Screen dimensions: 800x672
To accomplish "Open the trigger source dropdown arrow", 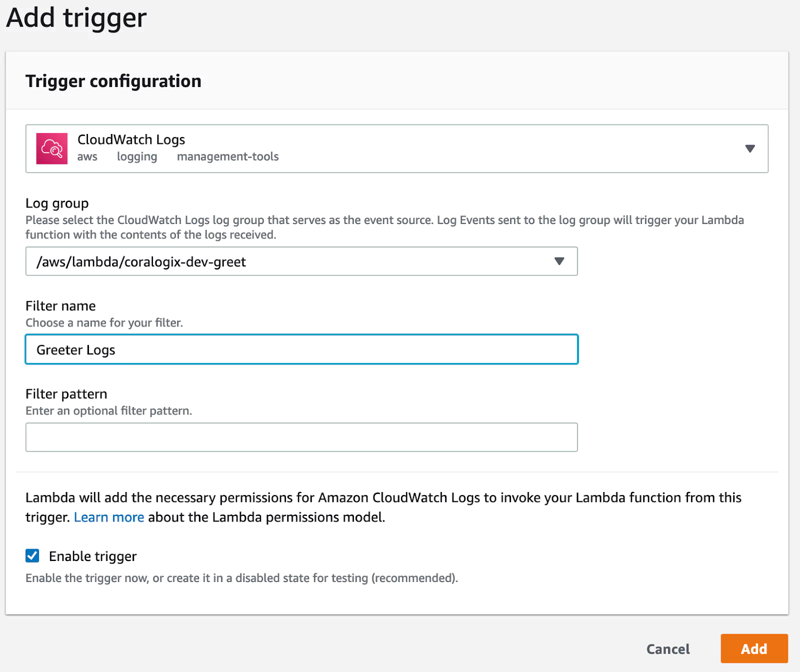I will pos(749,148).
